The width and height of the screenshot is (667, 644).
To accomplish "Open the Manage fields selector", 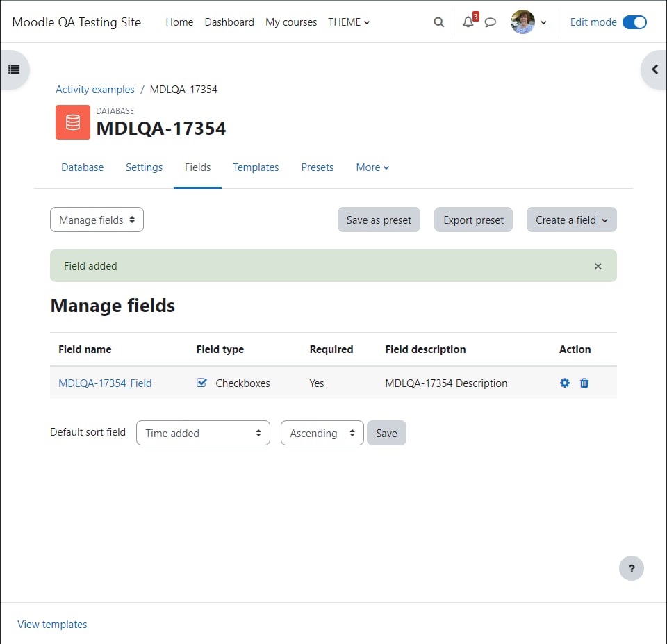I will pos(97,220).
